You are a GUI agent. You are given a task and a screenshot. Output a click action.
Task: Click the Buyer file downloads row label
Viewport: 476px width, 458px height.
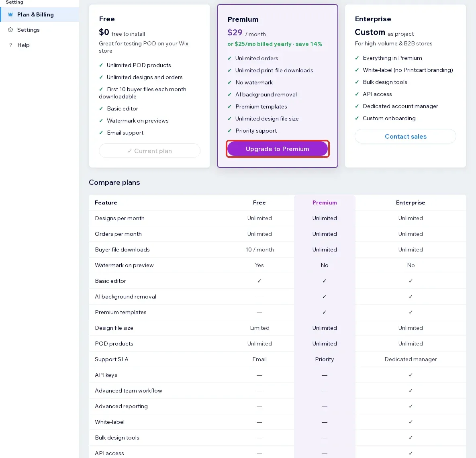122,249
